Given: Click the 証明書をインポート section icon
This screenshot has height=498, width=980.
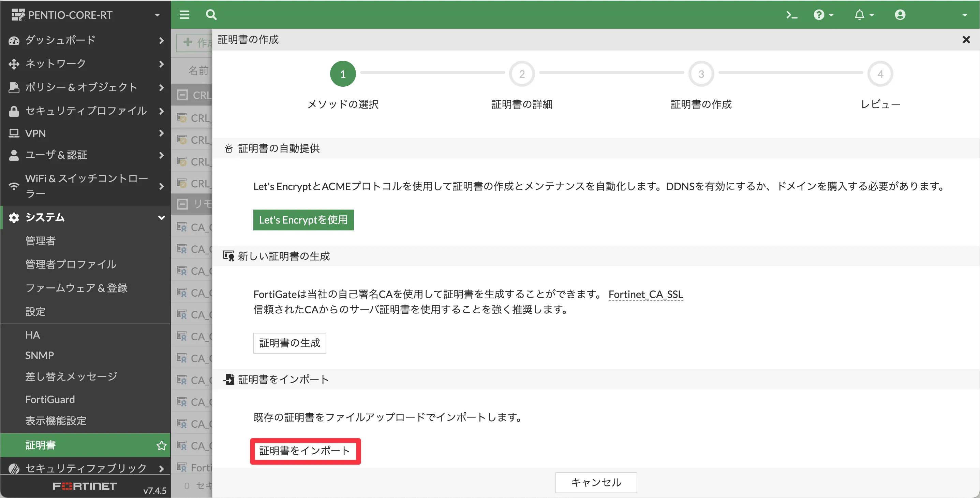Looking at the screenshot, I should click(x=229, y=379).
